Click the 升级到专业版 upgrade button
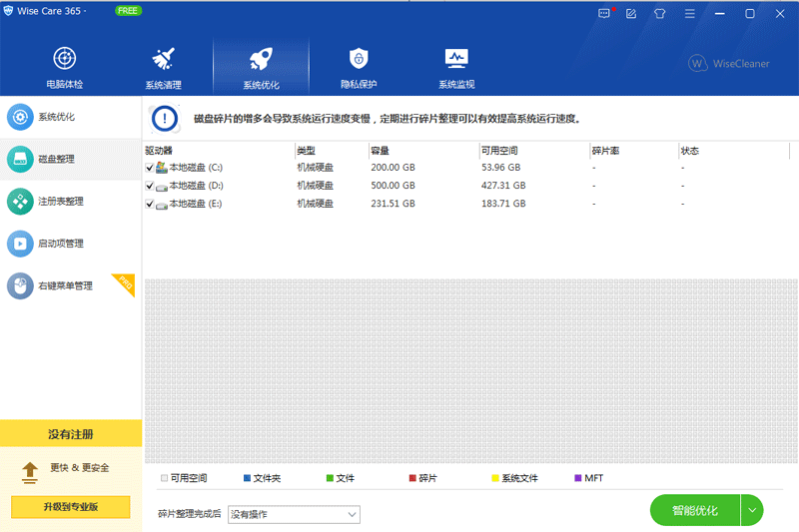Viewport: 799px width, 532px height. [x=71, y=507]
